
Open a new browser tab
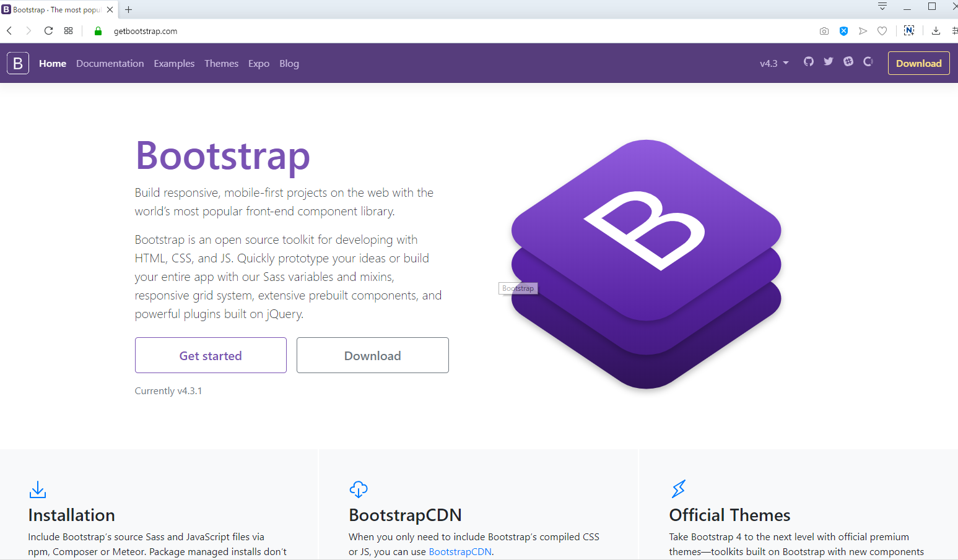tap(128, 10)
